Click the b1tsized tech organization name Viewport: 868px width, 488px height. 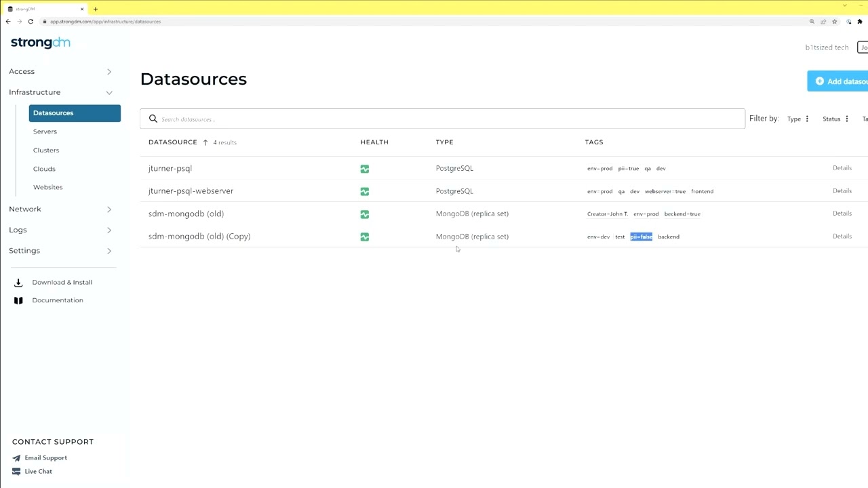pyautogui.click(x=827, y=47)
